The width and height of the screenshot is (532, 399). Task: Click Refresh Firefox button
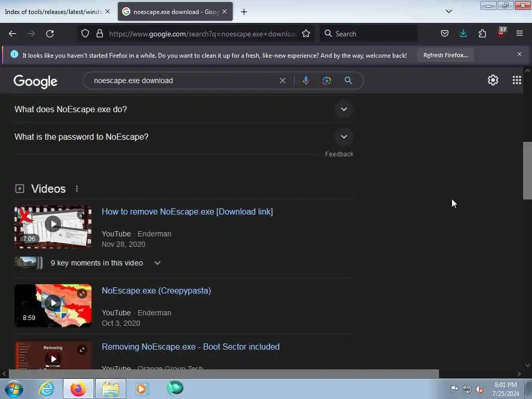(x=445, y=55)
